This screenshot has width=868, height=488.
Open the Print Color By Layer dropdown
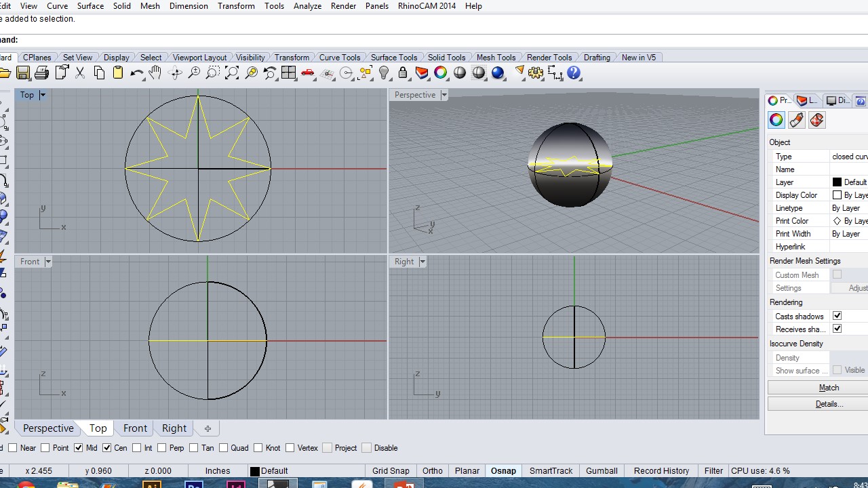(x=849, y=221)
